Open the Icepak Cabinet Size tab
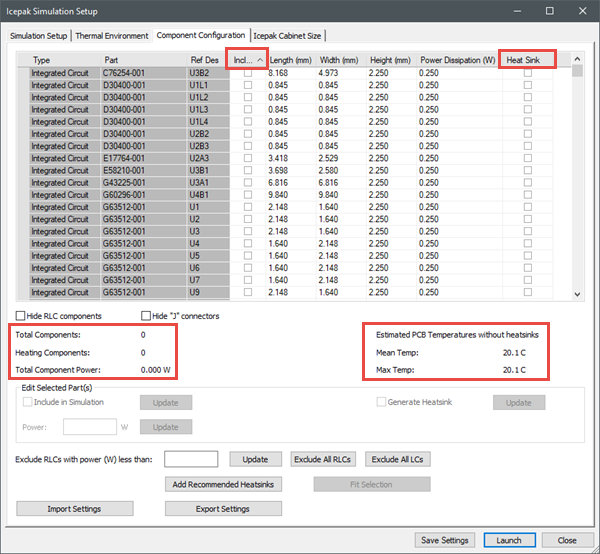This screenshot has width=600, height=554. pos(287,36)
